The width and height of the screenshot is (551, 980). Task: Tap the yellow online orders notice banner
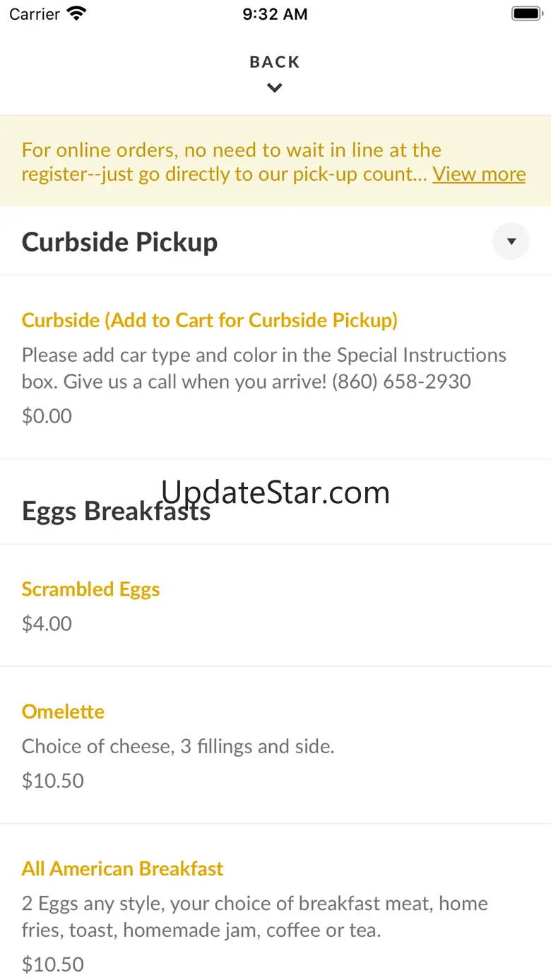pyautogui.click(x=275, y=162)
